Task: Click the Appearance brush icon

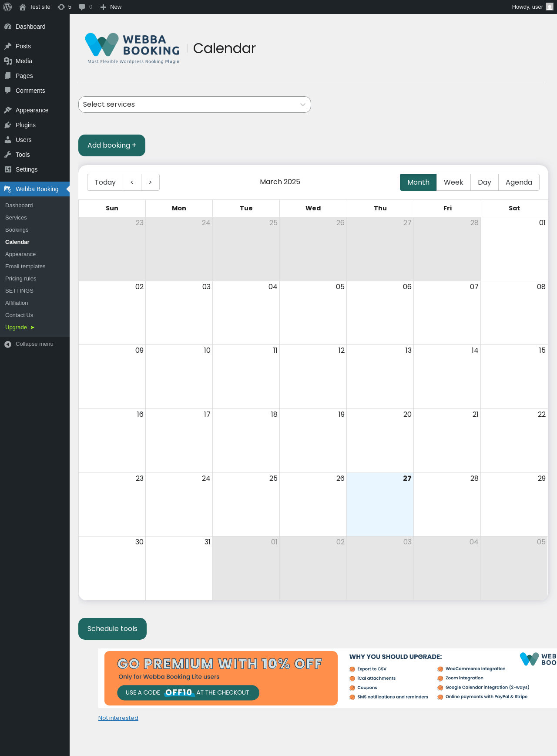Action: (8, 110)
